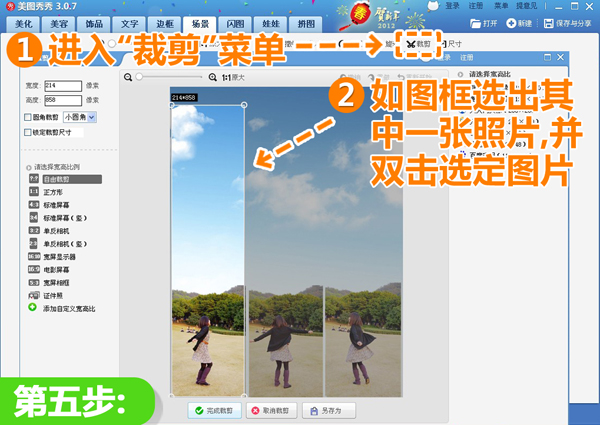Click the zoom in magnifier icon
Viewport: 600px width, 425px height.
[x=212, y=77]
